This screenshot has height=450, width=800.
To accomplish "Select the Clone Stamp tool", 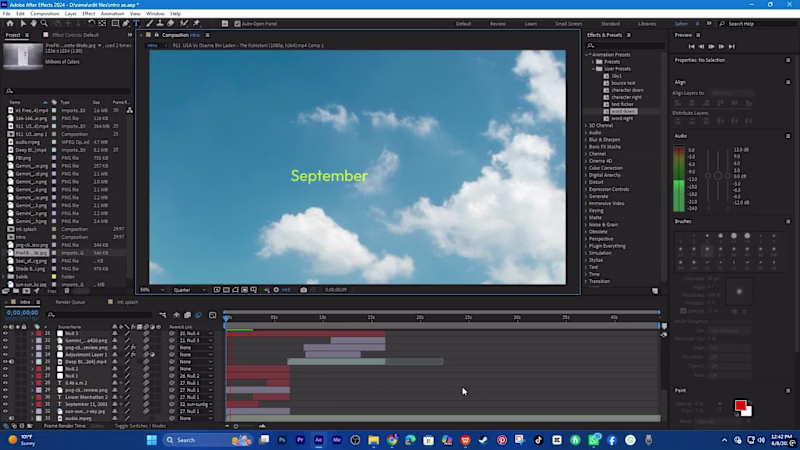I will (160, 23).
